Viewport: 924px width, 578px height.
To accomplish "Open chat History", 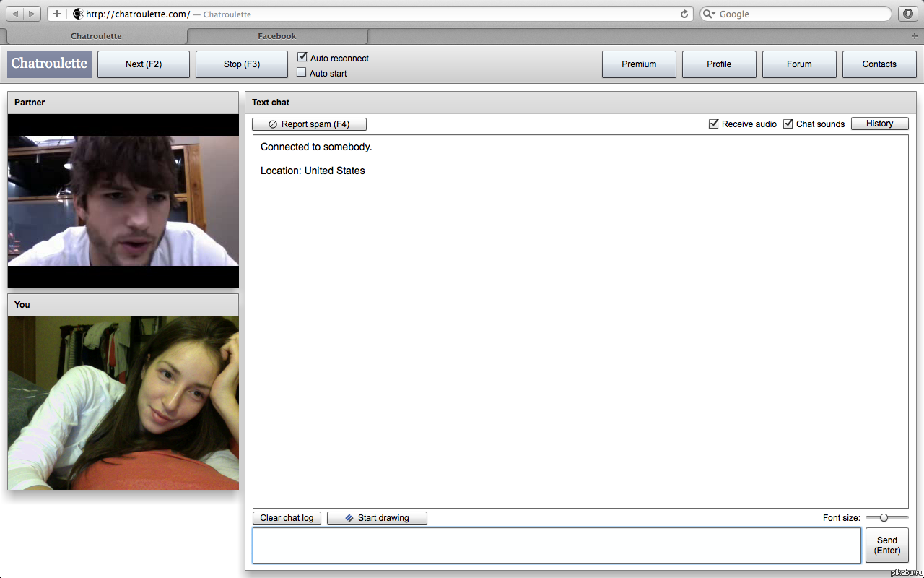I will 879,124.
